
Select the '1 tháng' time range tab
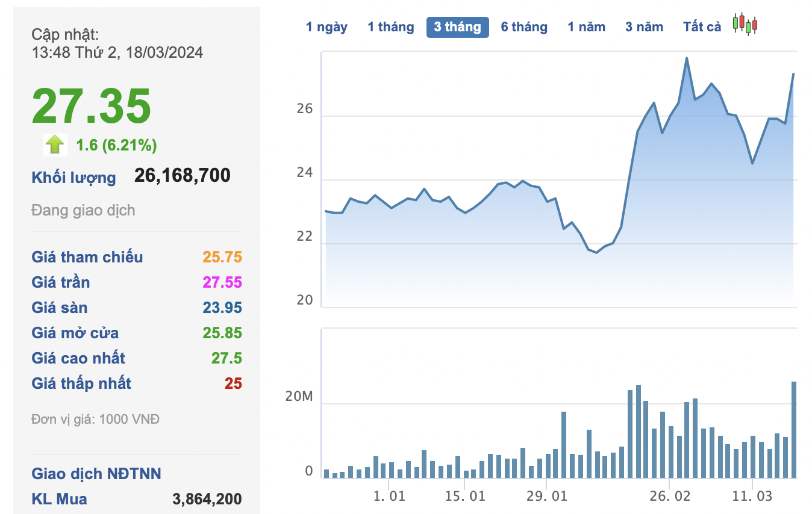coord(391,27)
